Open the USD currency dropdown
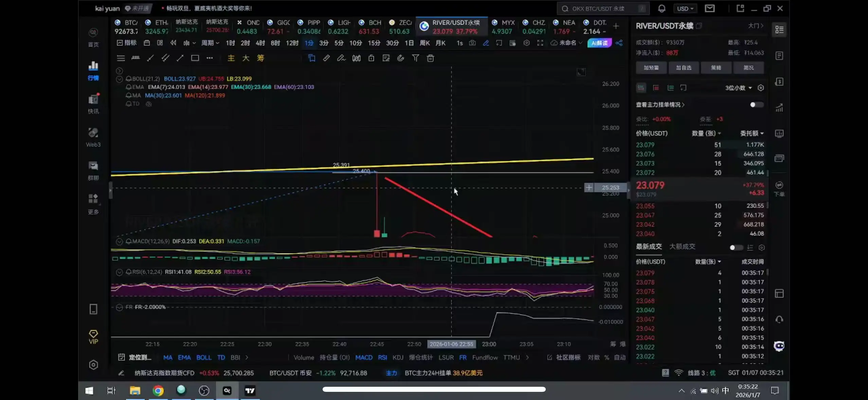 pos(685,8)
